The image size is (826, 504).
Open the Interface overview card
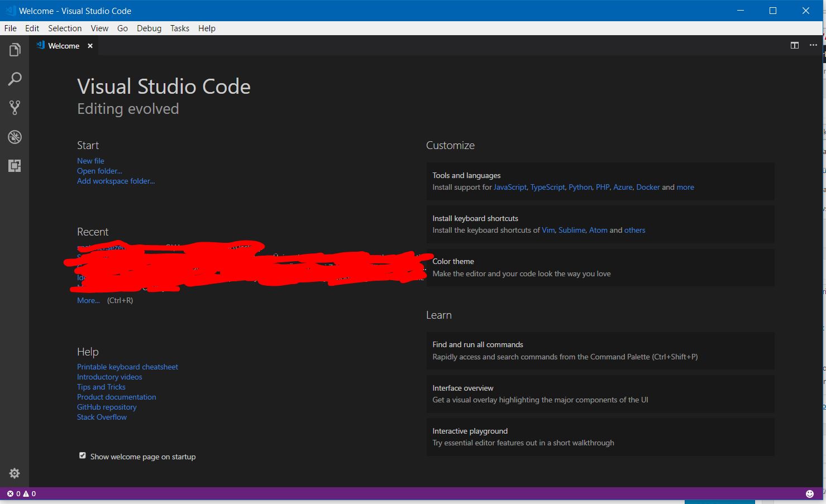click(600, 394)
